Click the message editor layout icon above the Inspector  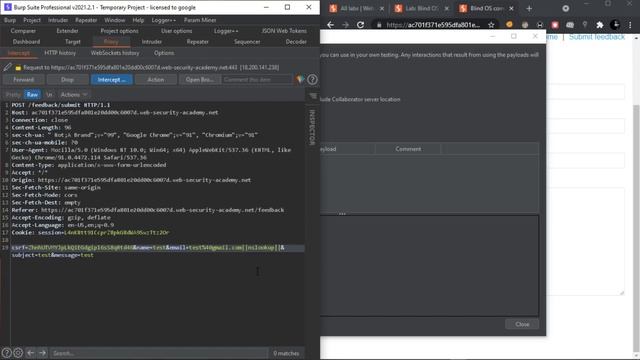pos(313,96)
